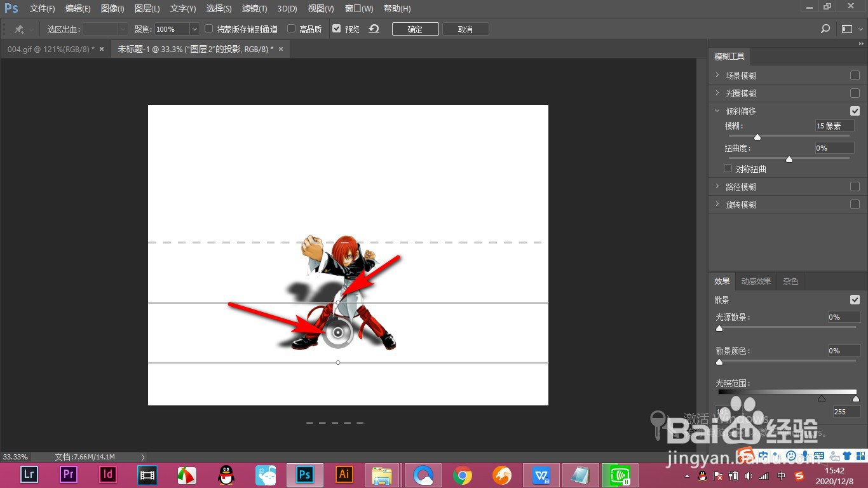
Task: Enable 路径模糊 checkbox
Action: click(855, 187)
